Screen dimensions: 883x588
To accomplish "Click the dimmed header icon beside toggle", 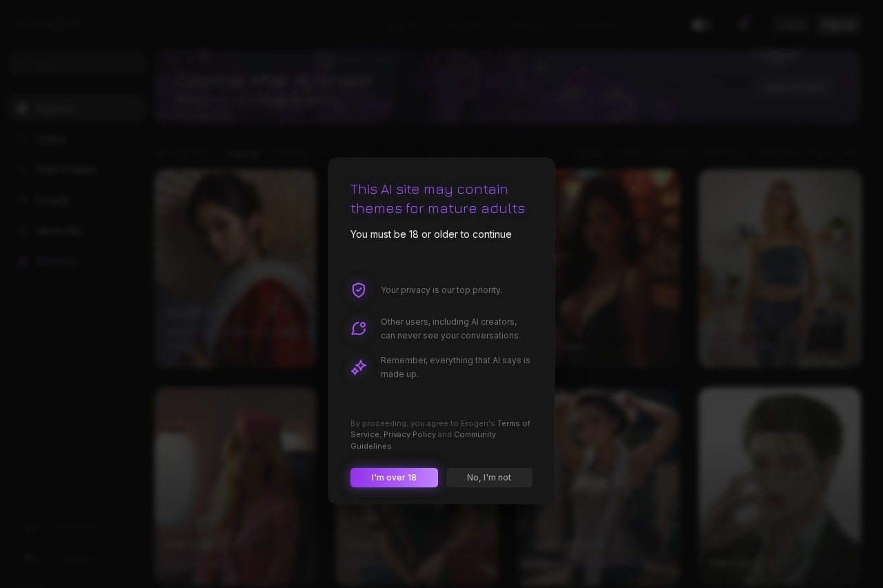I will (743, 25).
